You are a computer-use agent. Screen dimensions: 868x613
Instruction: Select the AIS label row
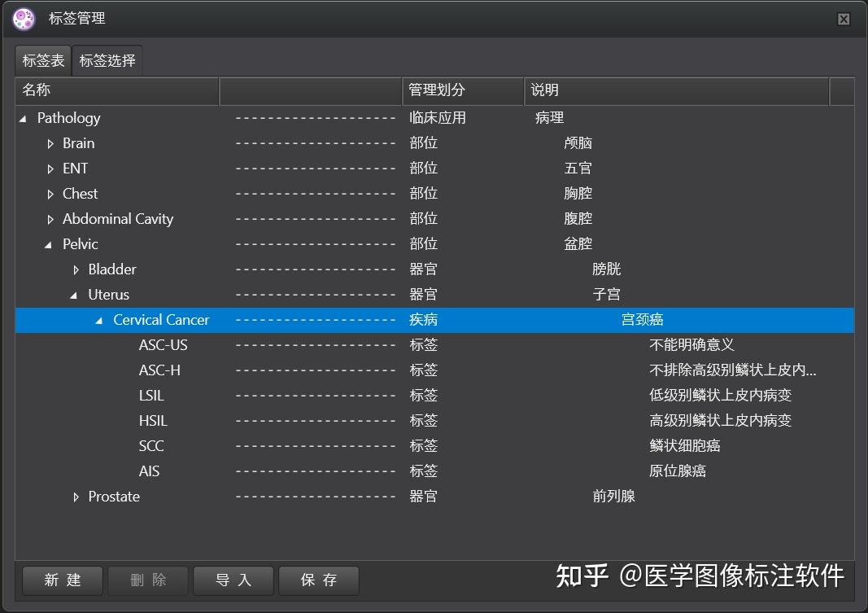pyautogui.click(x=150, y=471)
